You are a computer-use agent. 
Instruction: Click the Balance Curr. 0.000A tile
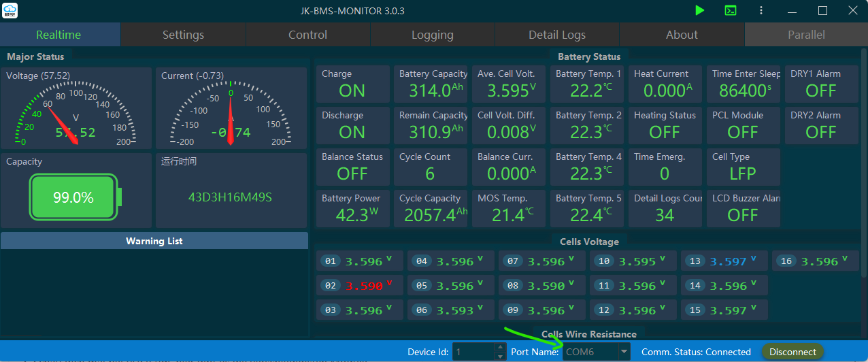(510, 167)
